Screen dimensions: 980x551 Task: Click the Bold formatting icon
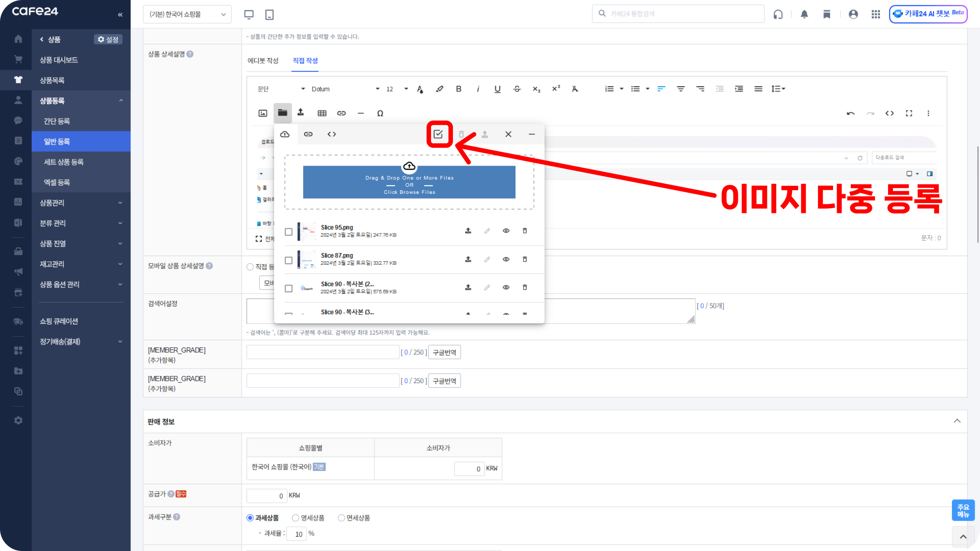pyautogui.click(x=458, y=89)
